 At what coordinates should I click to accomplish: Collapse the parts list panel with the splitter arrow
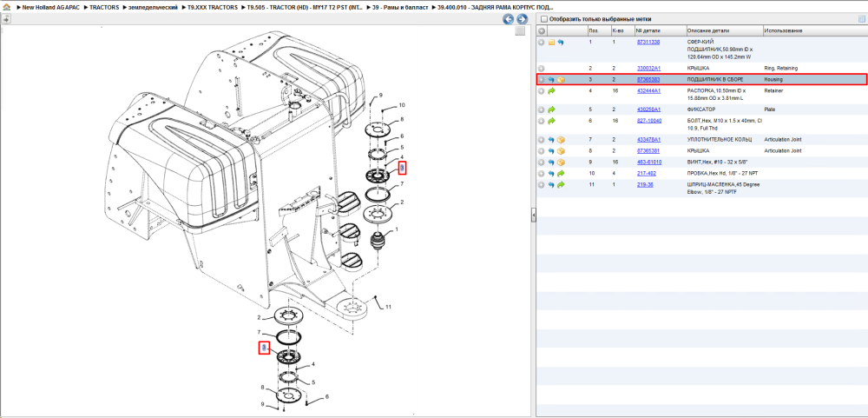[534, 214]
